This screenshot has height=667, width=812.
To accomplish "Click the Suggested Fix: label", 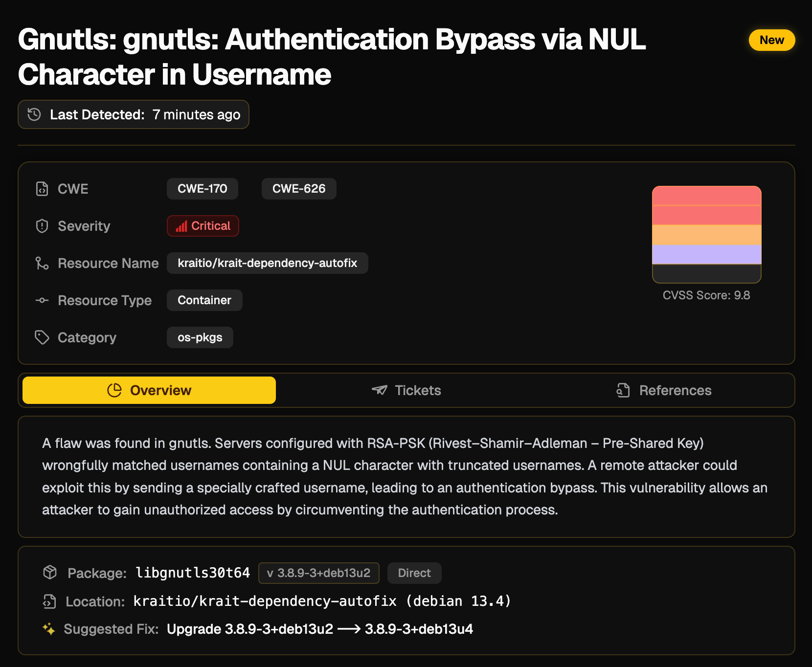I will 111,629.
